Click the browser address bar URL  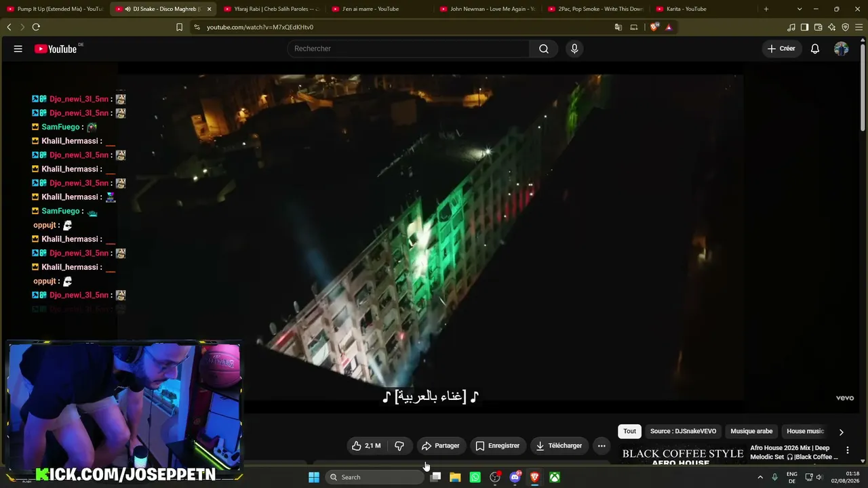pos(260,27)
